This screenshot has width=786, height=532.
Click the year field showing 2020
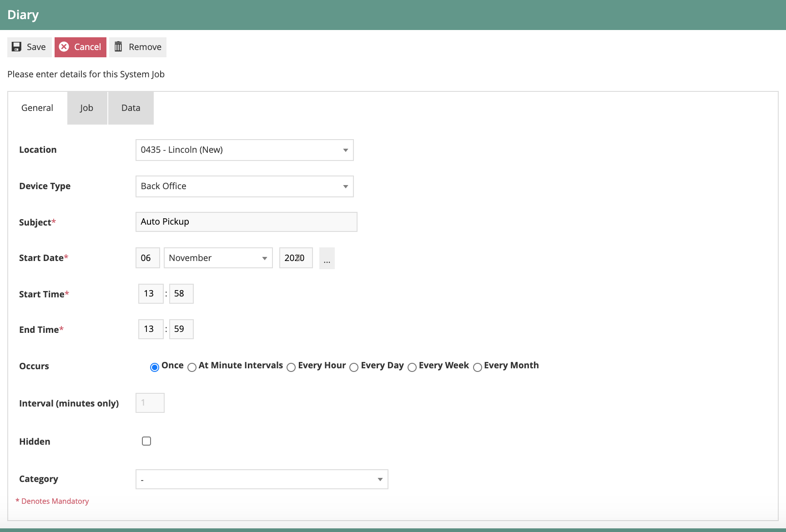pyautogui.click(x=296, y=258)
